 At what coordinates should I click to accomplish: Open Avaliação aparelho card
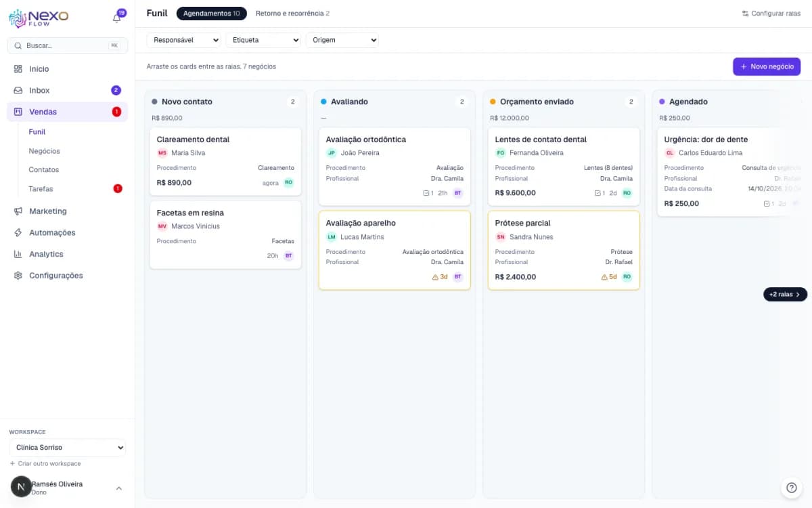394,251
